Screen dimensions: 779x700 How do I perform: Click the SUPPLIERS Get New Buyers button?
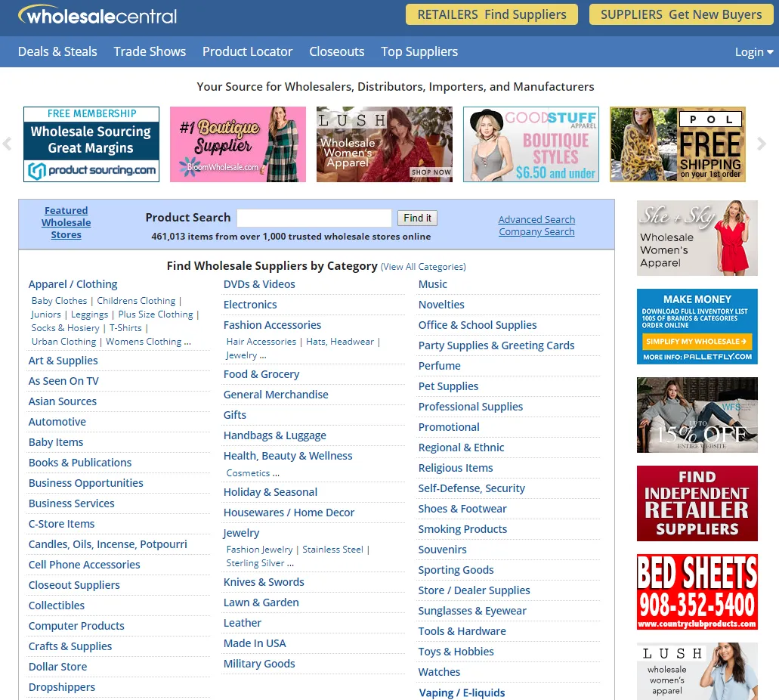(681, 14)
